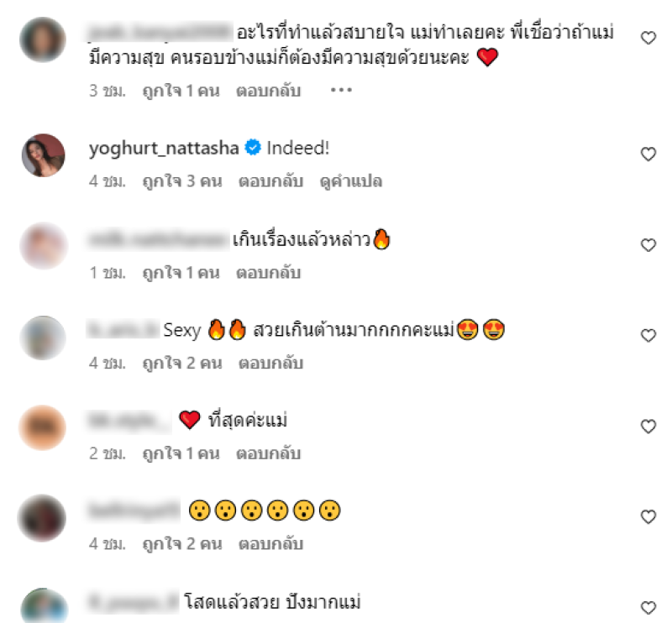Like the เกินเรื่องแล้วหล่าว comment
The height and width of the screenshot is (623, 672).
(648, 244)
